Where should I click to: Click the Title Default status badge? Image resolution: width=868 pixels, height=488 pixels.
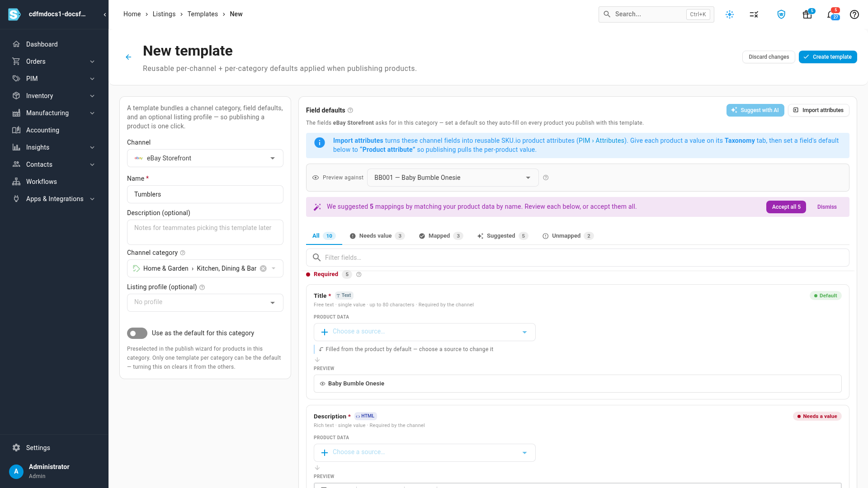click(x=826, y=296)
